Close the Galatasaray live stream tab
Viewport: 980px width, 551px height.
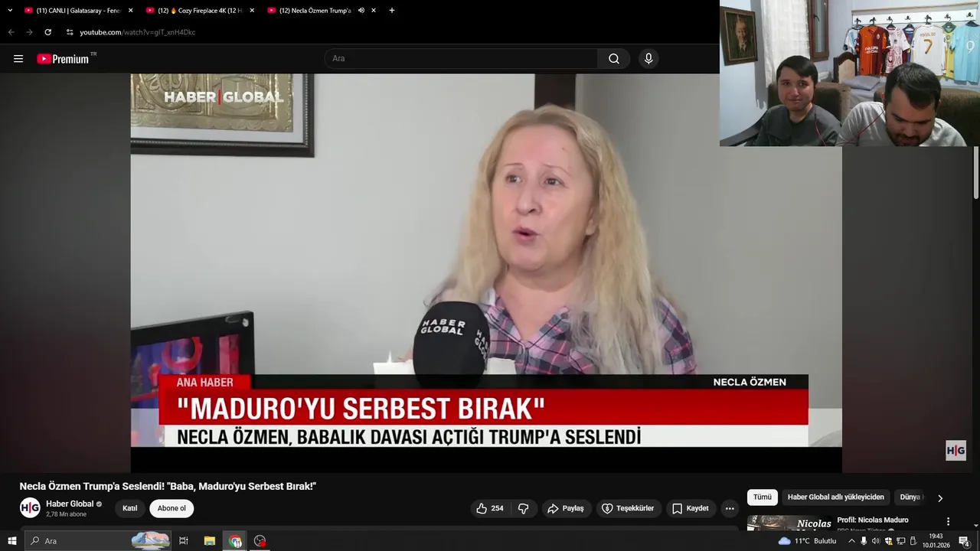(130, 10)
